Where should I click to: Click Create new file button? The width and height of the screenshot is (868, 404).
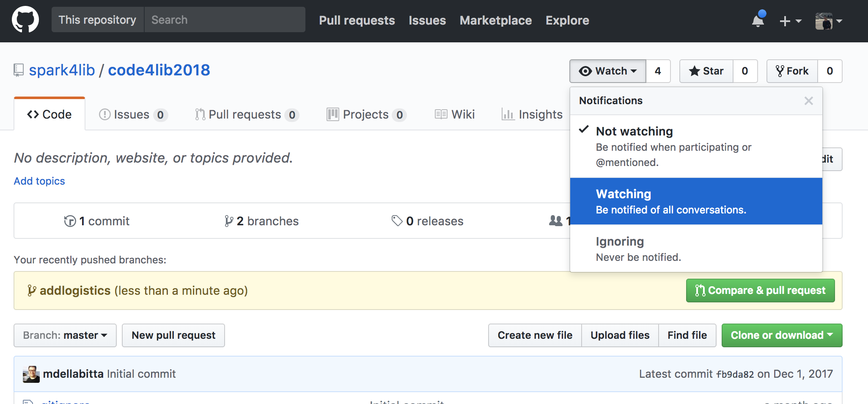point(535,335)
